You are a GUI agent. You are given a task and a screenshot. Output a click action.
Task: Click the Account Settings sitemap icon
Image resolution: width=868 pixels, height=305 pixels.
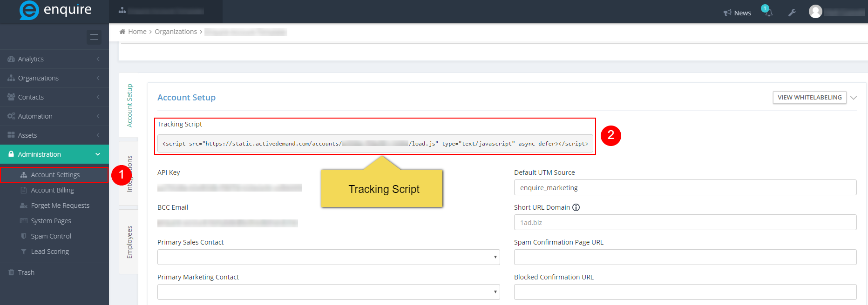(x=24, y=175)
